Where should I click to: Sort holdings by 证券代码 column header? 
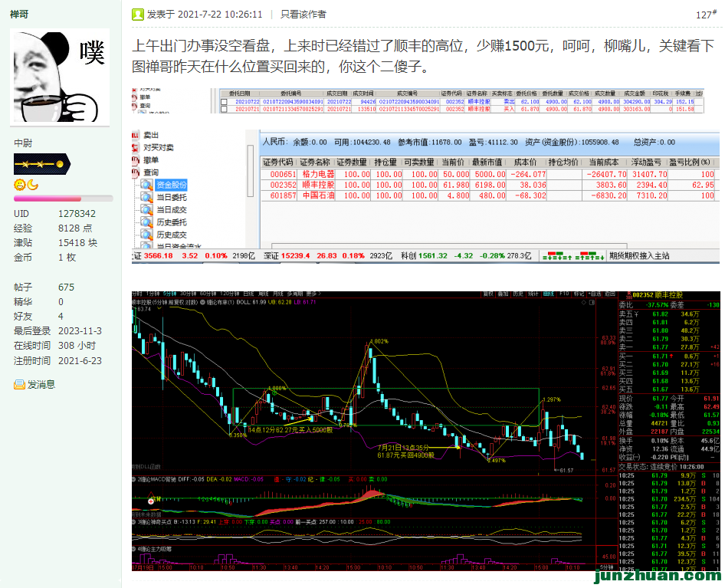tap(278, 163)
